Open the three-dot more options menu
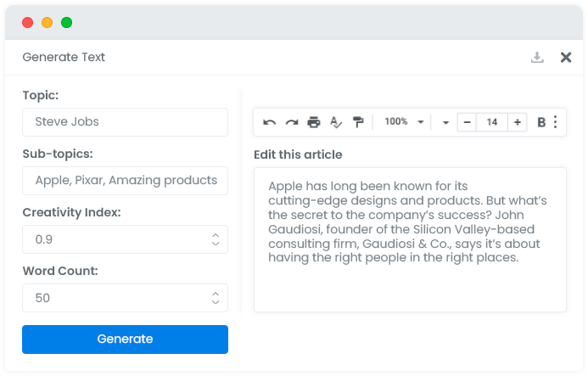This screenshot has width=588, height=376. (556, 122)
